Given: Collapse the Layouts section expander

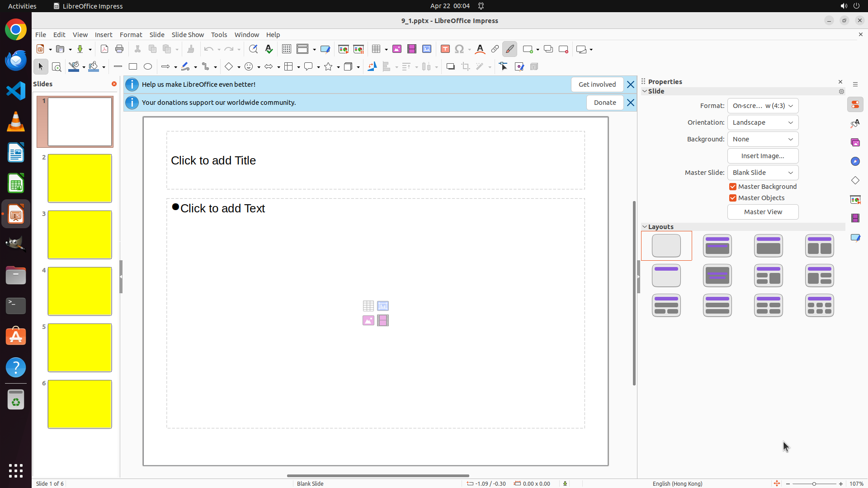Looking at the screenshot, I should 645,227.
